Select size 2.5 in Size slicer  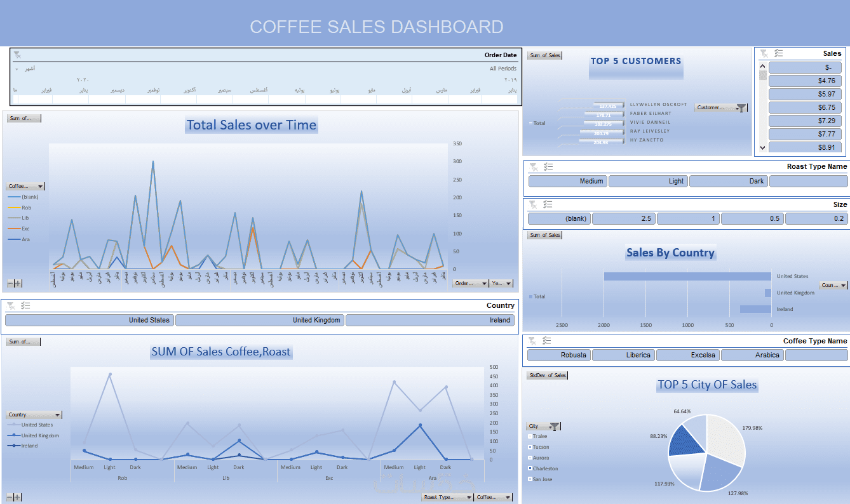[624, 218]
